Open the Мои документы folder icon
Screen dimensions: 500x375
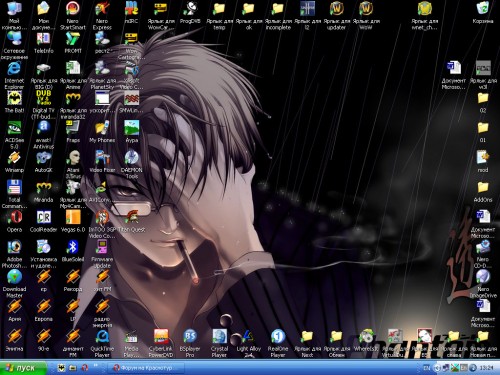(x=43, y=9)
